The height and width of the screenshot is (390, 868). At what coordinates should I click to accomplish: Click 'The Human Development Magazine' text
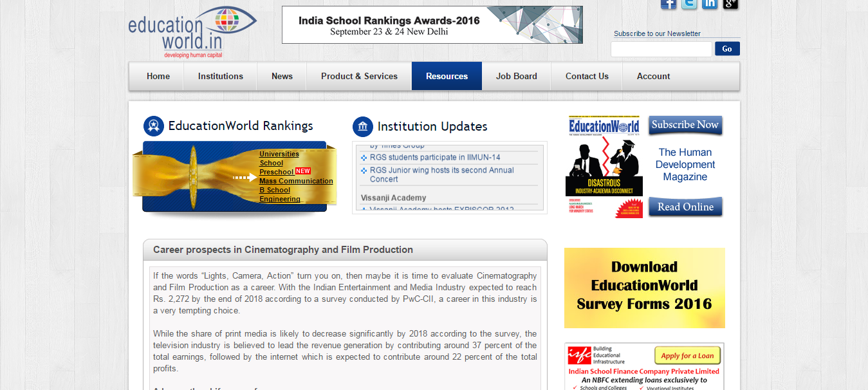click(x=685, y=165)
